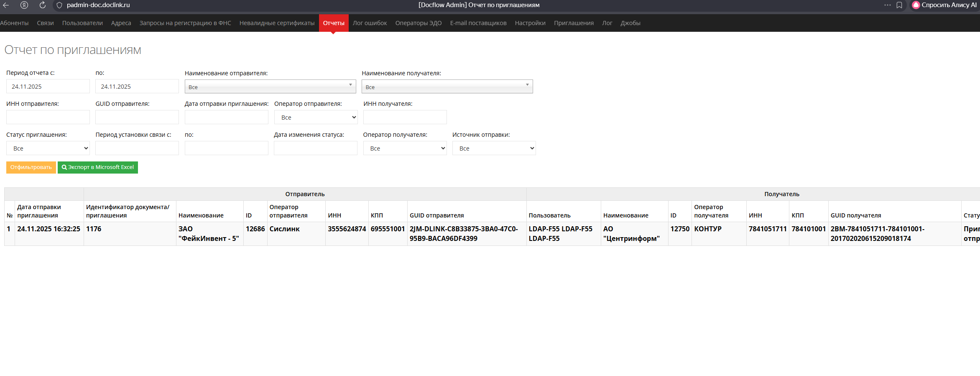The height and width of the screenshot is (376, 980).
Task: Focus the GUID отправителя input
Action: [x=137, y=117]
